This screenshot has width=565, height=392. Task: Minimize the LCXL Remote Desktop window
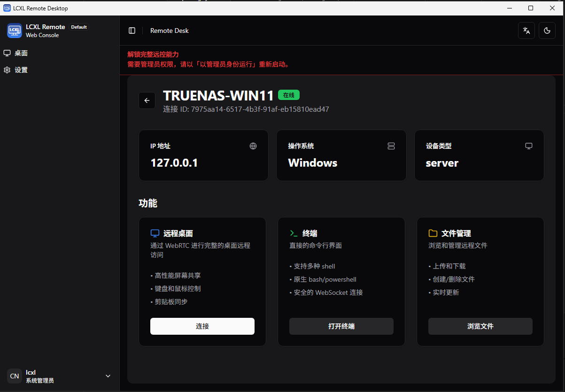click(x=509, y=8)
